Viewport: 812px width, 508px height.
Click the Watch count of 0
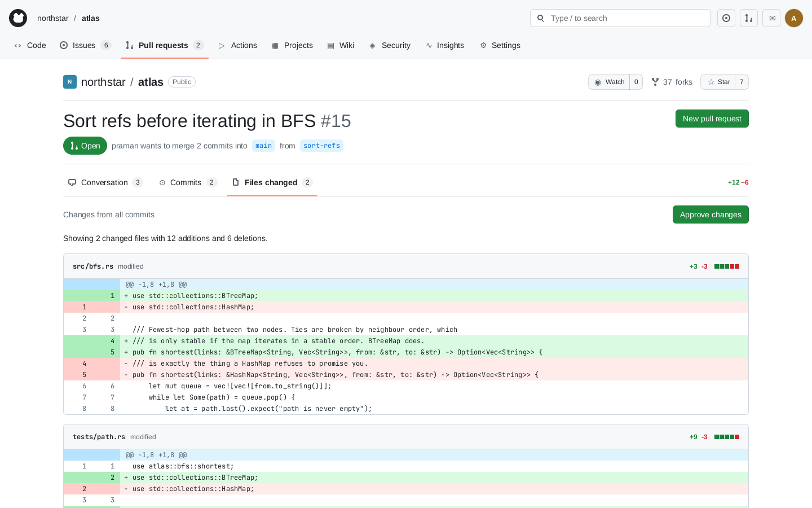coord(636,82)
